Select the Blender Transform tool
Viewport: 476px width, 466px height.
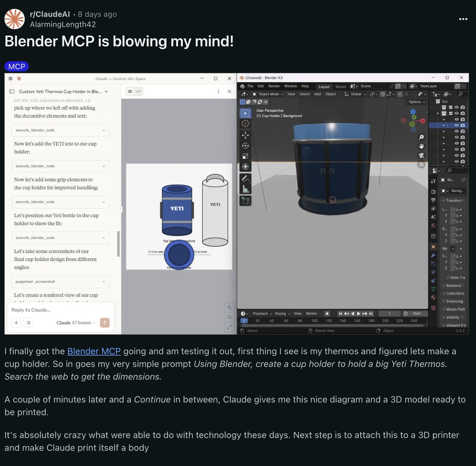(x=246, y=167)
